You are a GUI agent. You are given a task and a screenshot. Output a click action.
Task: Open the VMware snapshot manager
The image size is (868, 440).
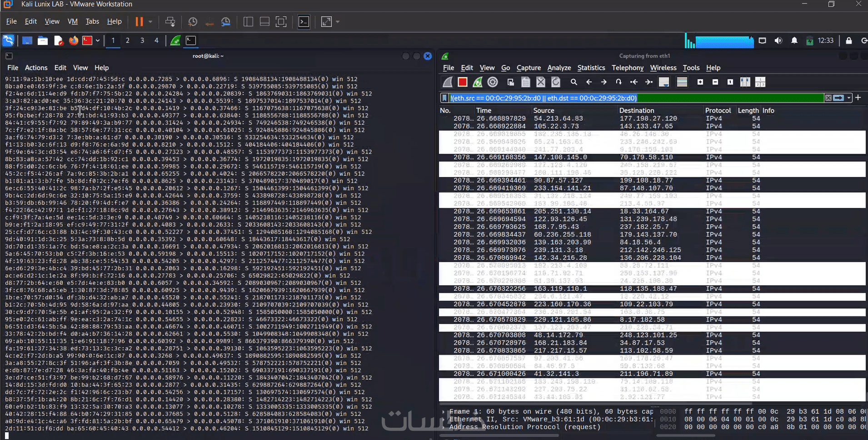pyautogui.click(x=226, y=22)
